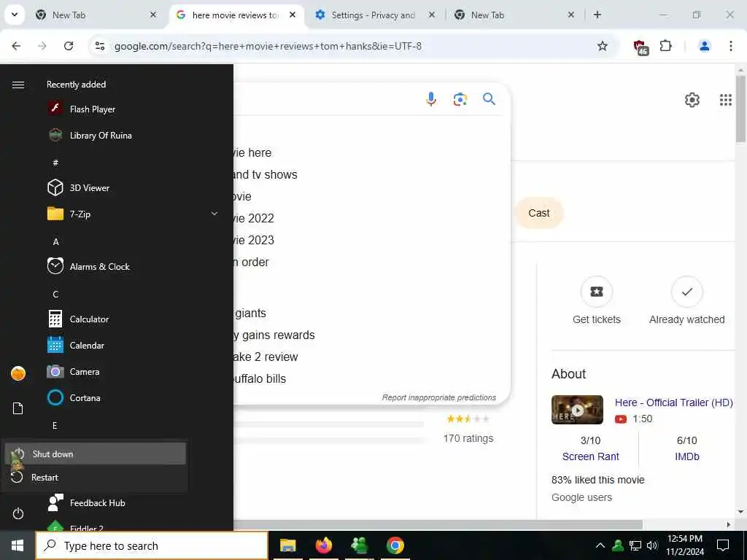Open a new browser tab
This screenshot has height=560, width=747.
tap(597, 15)
